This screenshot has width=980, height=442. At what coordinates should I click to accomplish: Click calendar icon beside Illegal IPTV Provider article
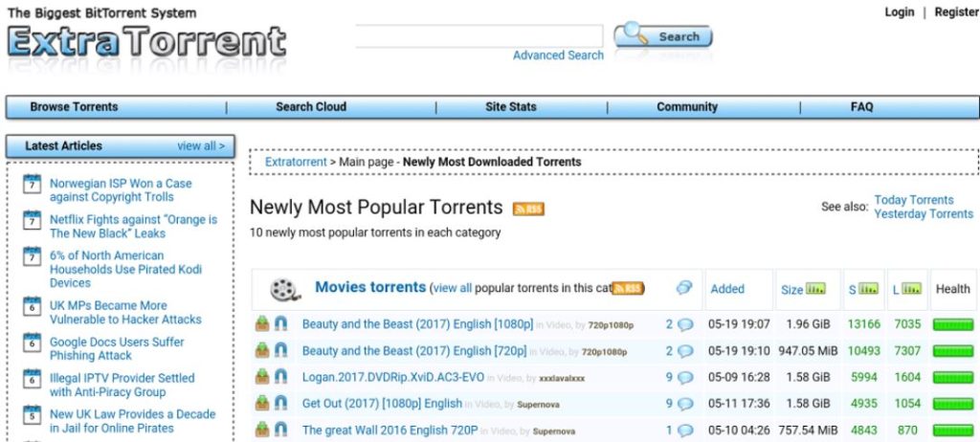tap(32, 378)
